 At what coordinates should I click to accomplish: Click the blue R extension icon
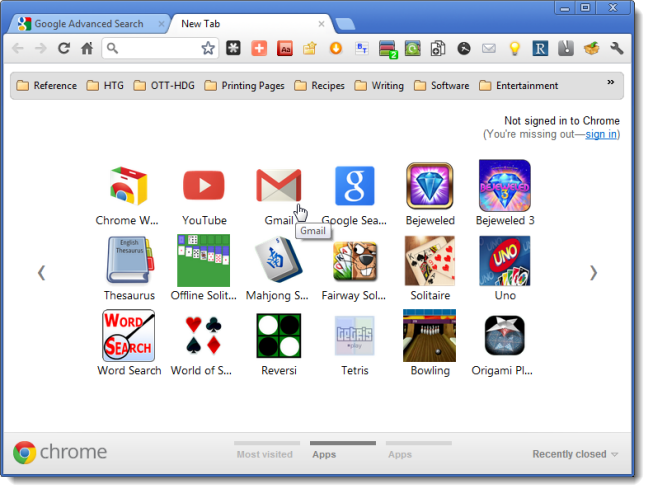540,48
